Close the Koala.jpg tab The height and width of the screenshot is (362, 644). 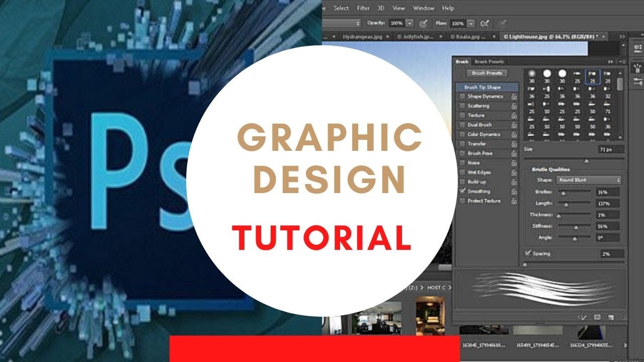(x=494, y=37)
